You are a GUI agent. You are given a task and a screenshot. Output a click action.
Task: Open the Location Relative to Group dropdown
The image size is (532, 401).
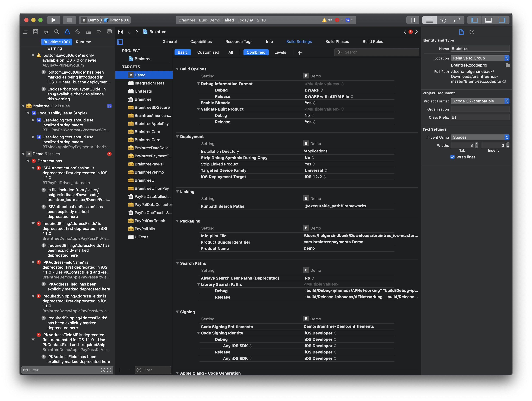point(480,58)
